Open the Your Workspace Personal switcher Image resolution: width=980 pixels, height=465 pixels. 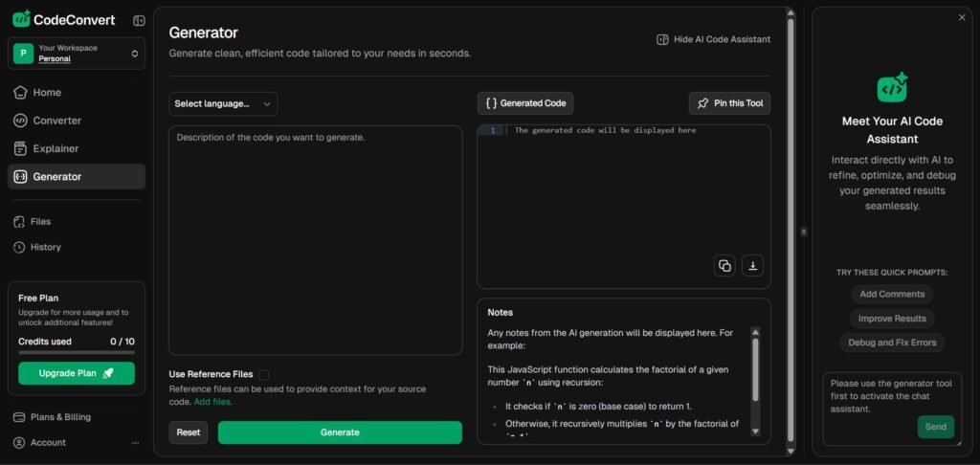click(x=77, y=54)
